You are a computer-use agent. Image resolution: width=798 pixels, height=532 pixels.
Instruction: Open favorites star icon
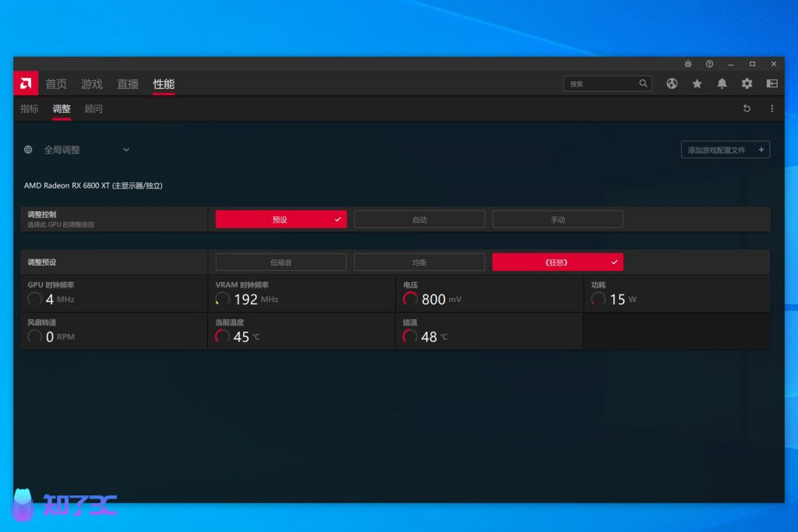pos(697,83)
